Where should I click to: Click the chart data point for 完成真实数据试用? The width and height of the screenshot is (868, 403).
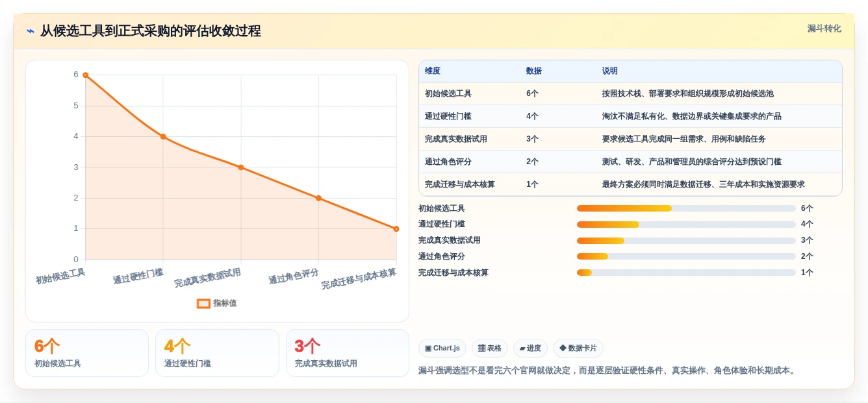pyautogui.click(x=241, y=167)
